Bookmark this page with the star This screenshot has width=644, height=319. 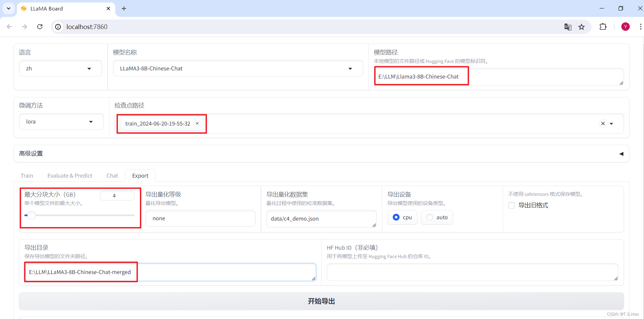582,27
